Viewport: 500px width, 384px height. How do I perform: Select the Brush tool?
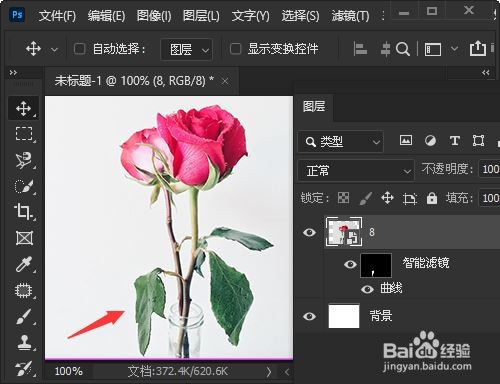pyautogui.click(x=24, y=317)
